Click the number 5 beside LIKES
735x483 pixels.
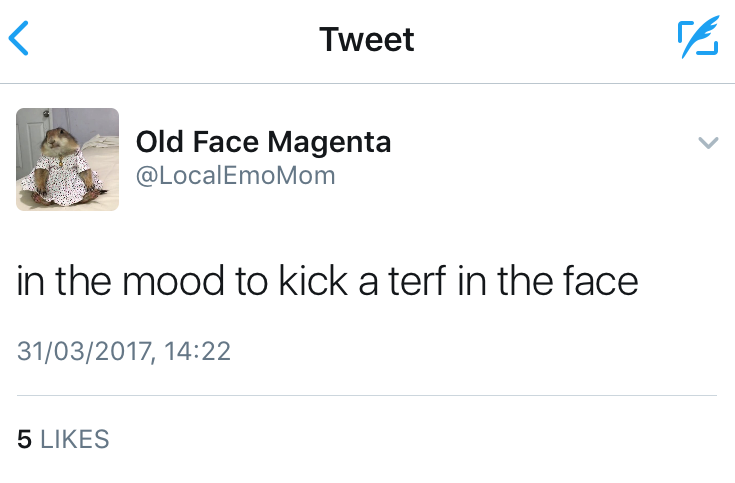[x=25, y=439]
